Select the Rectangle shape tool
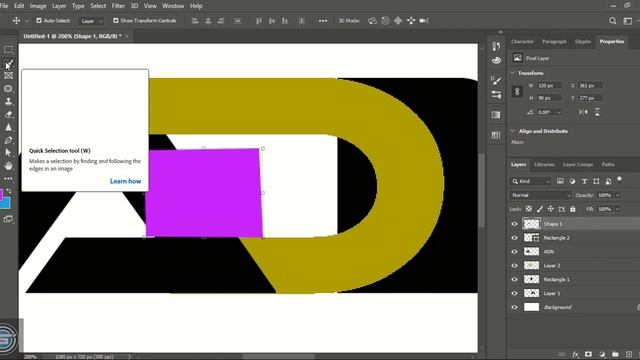Viewport: 640px width, 360px height. coord(8,89)
